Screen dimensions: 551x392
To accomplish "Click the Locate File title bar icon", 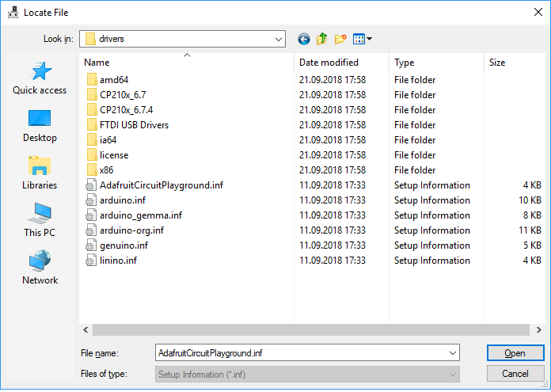I will [x=13, y=13].
